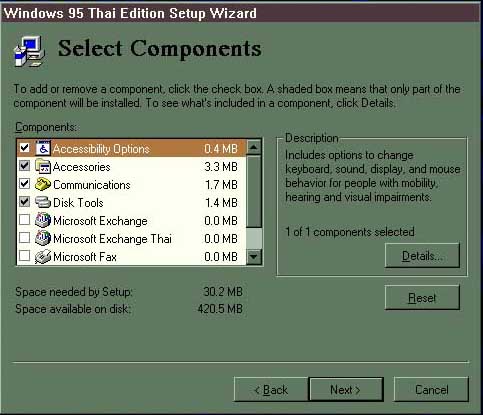This screenshot has height=415, width=483.
Task: Click the setup wizard computer icon
Action: point(29,51)
